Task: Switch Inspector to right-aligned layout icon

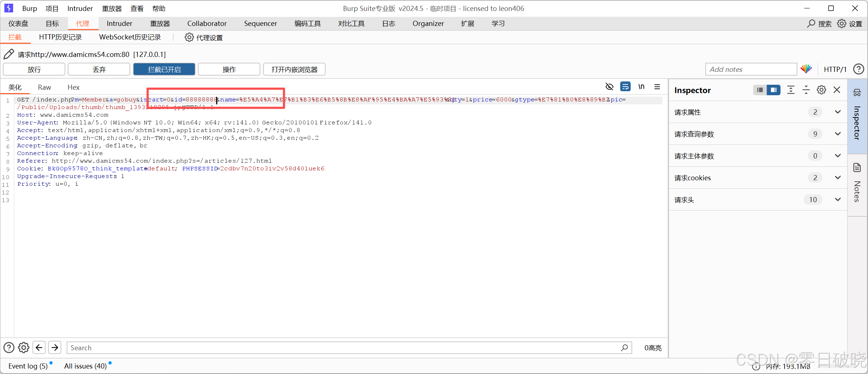Action: coord(773,90)
